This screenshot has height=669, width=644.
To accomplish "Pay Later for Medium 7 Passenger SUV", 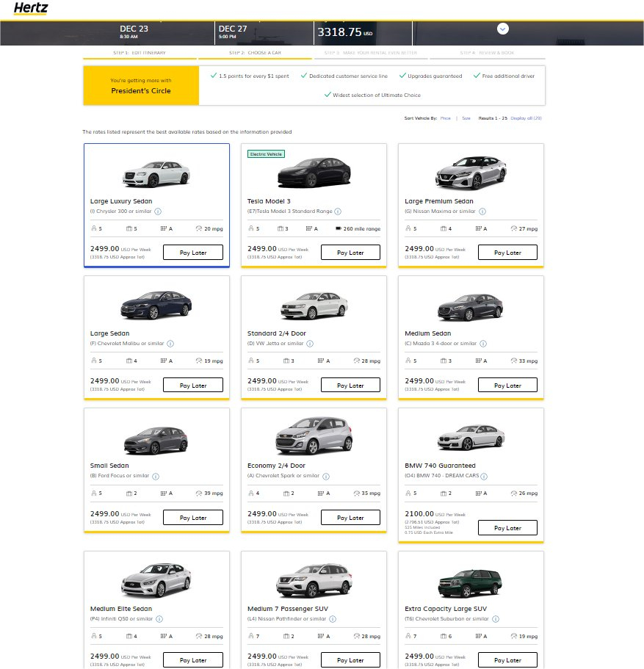I will click(350, 660).
